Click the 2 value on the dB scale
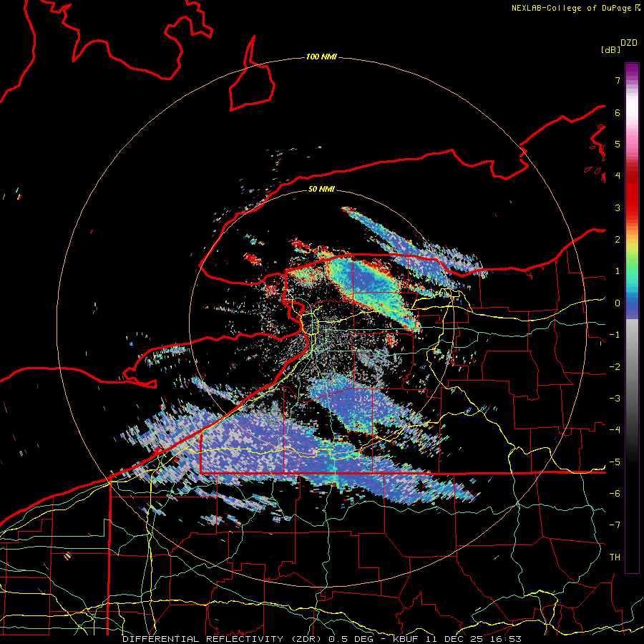This screenshot has height=644, width=644. pos(618,240)
